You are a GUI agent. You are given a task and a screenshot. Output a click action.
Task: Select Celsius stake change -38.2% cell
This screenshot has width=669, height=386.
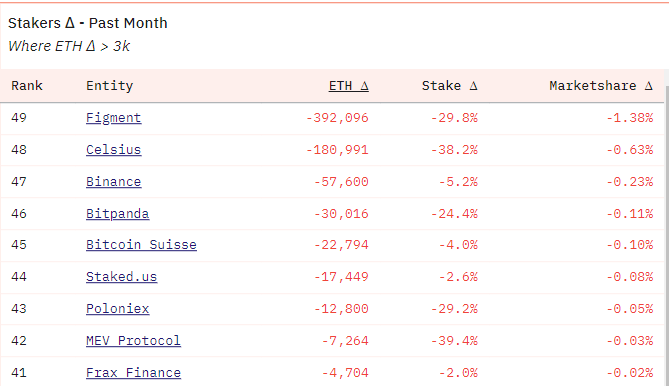coord(454,150)
